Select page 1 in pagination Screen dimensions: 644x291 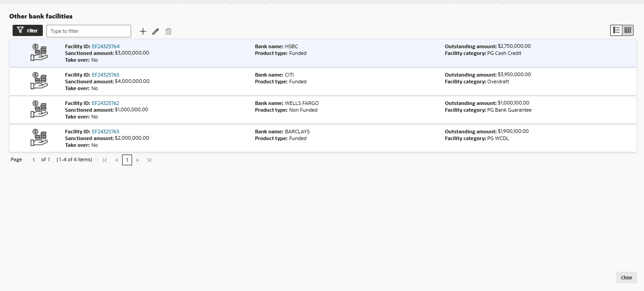click(x=127, y=160)
